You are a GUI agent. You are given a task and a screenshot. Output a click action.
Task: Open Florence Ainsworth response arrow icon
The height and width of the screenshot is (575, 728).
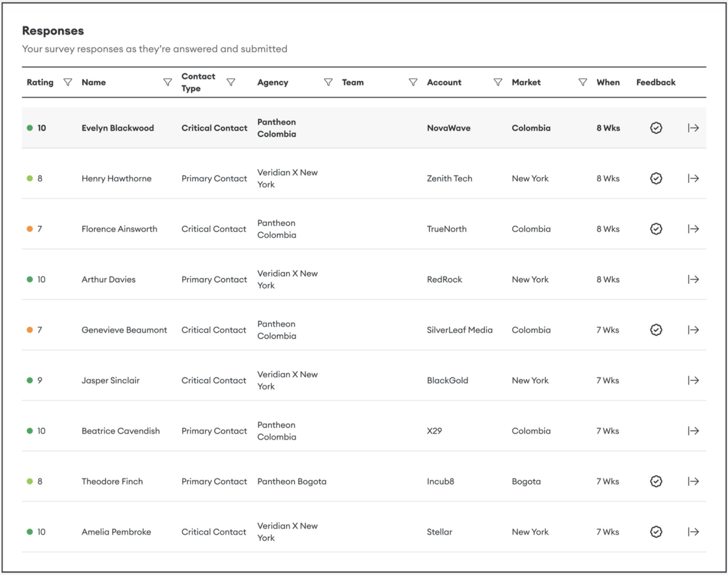693,229
